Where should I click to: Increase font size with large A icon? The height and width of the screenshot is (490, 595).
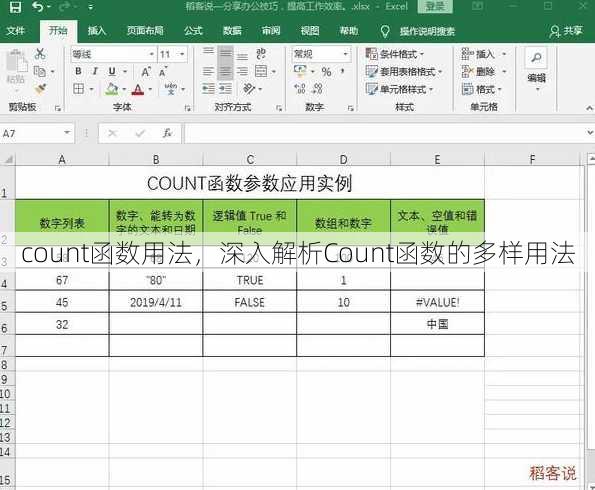click(x=146, y=71)
